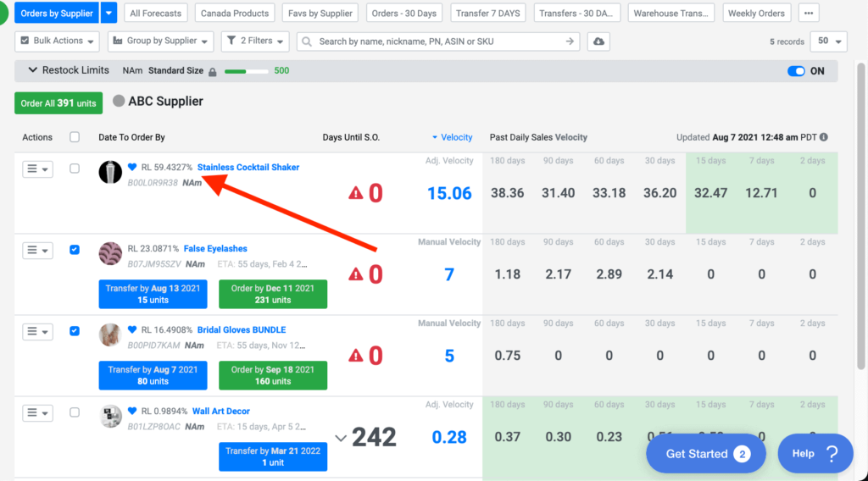This screenshot has width=868, height=481.
Task: Open the Wall Art Decor product link
Action: pos(220,412)
